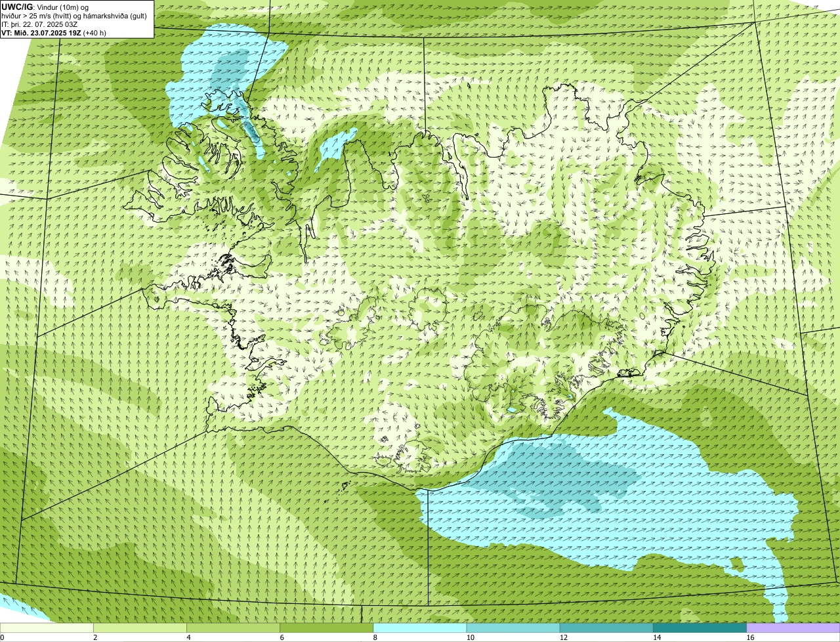
Task: Click the "16" label on the color scale
Action: (750, 637)
